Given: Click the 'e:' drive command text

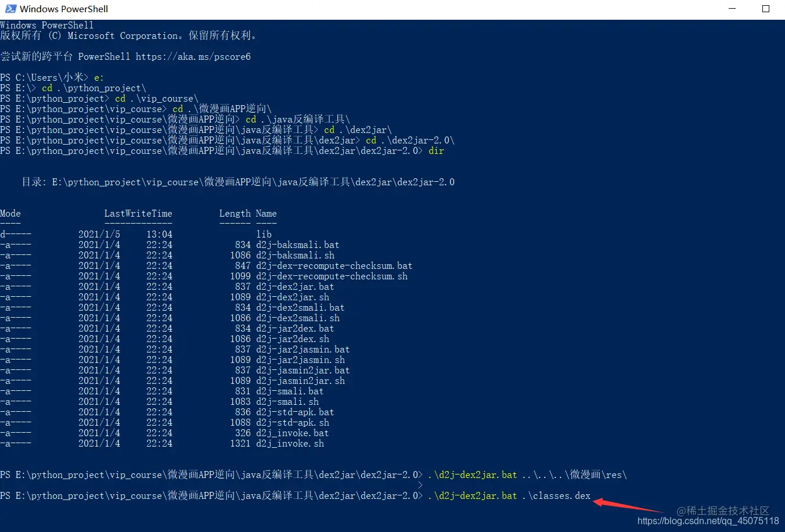Looking at the screenshot, I should [99, 78].
